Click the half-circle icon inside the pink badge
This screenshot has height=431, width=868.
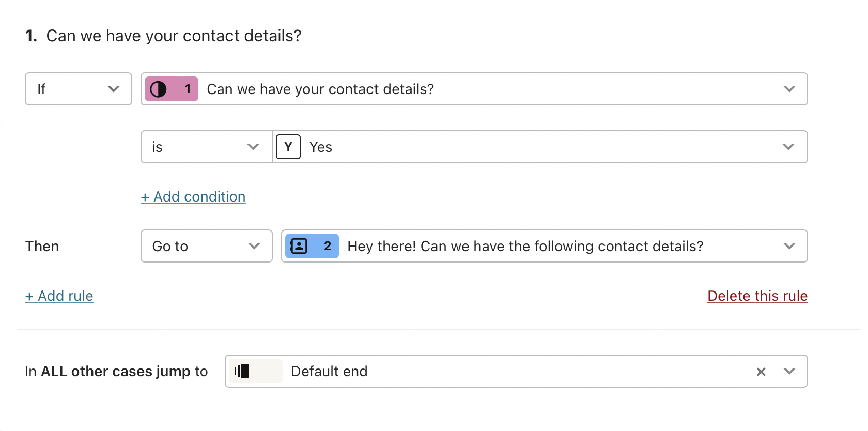click(x=159, y=89)
